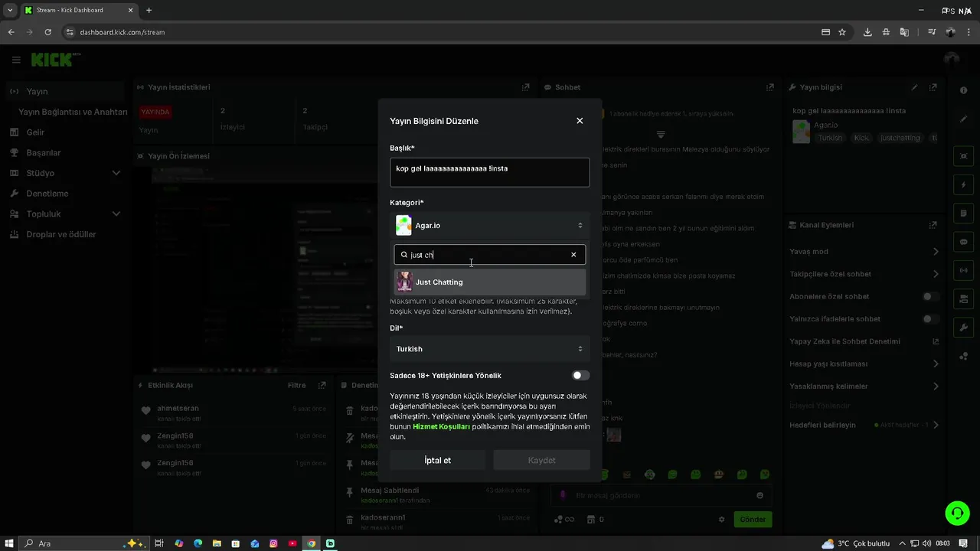
Task: Pop out the Yayın bilgisi panel
Action: click(933, 87)
